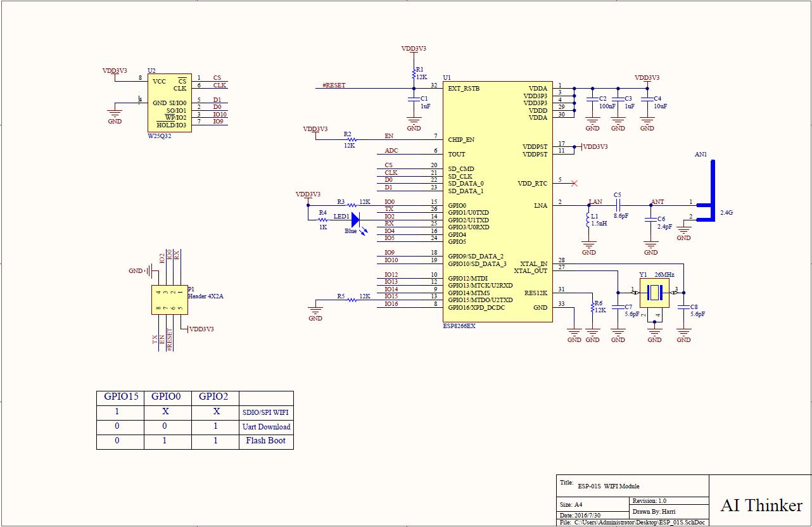812x527 pixels.
Task: Click the ADC net label
Action: pos(391,151)
